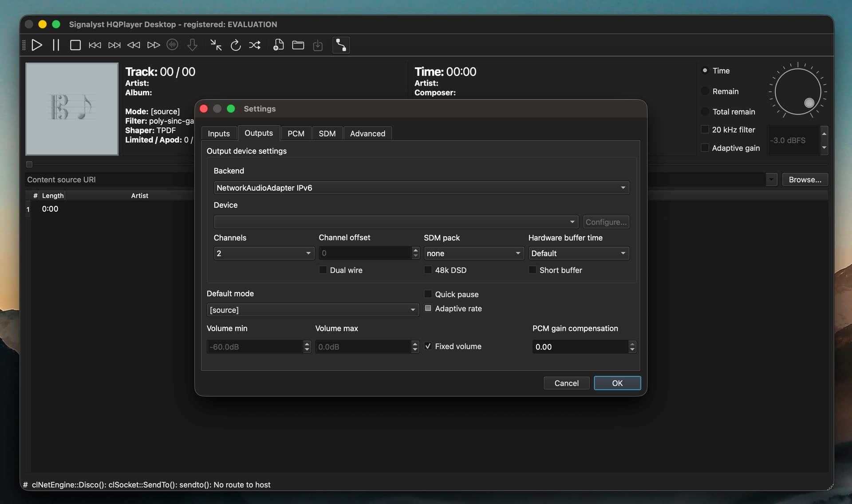Toggle the repeat circular arrow icon
This screenshot has width=852, height=504.
[x=235, y=45]
